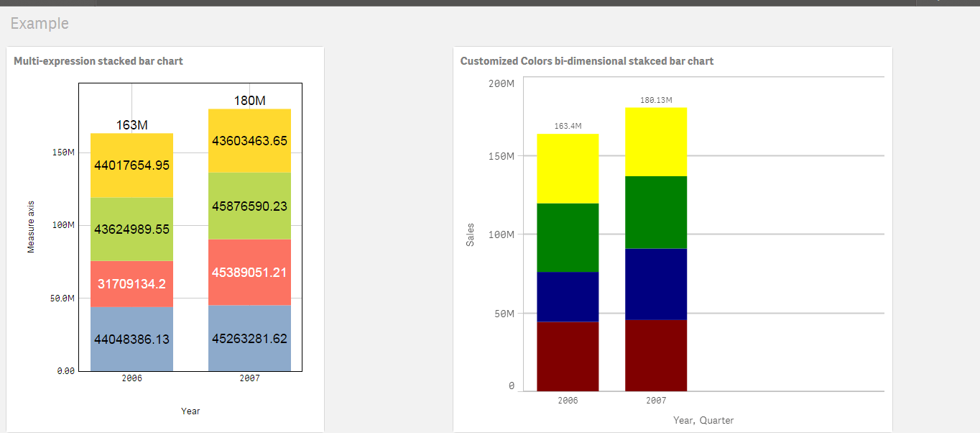Click the Year, Quarter axis title
This screenshot has width=980, height=433.
point(703,420)
